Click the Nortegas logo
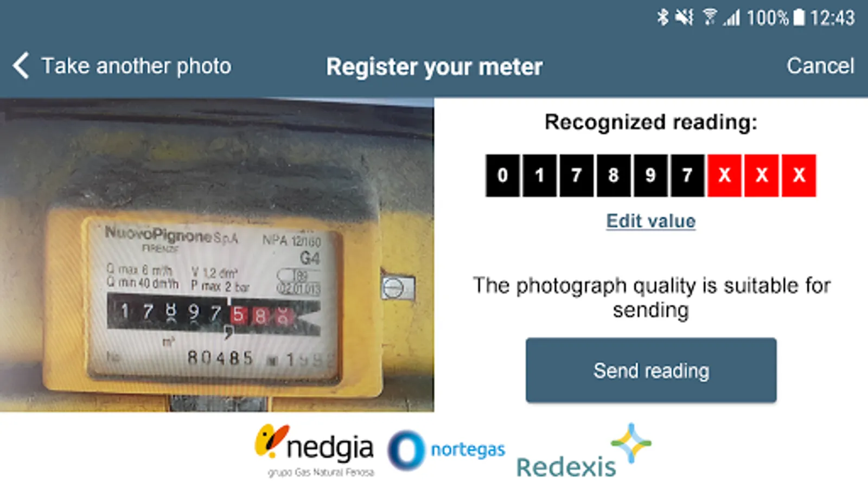868x488 pixels. click(446, 450)
